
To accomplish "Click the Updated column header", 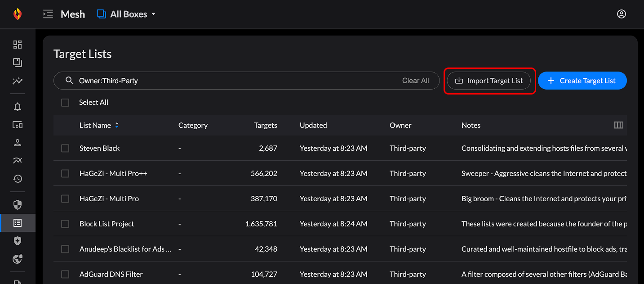I will coord(313,126).
